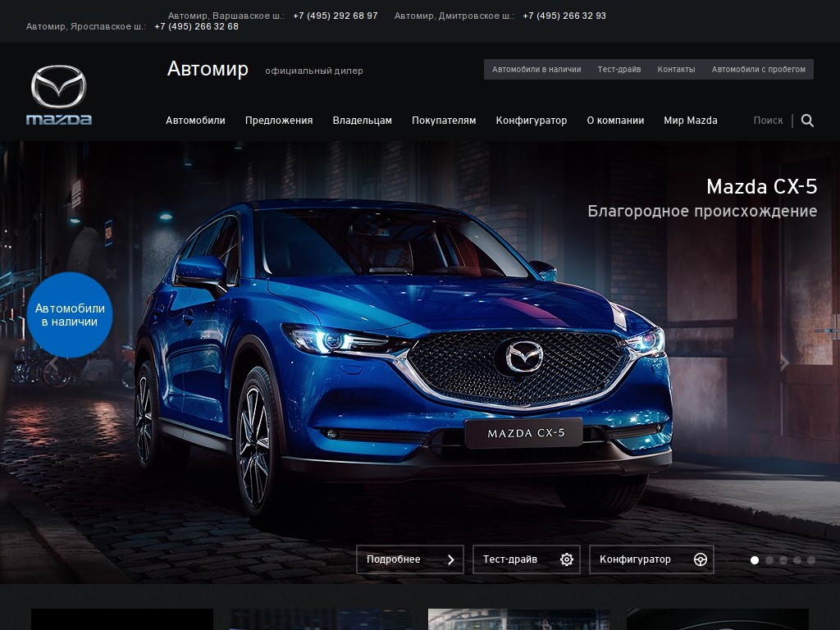Click the search magnifier icon
840x630 pixels.
[807, 121]
